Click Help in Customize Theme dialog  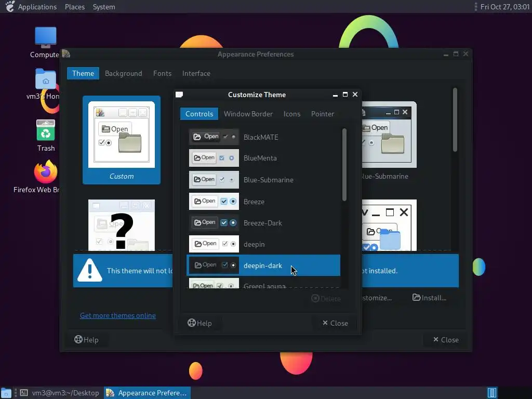199,323
